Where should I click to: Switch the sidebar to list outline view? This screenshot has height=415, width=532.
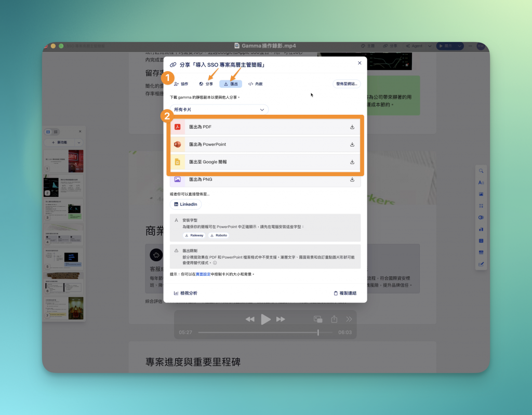tap(56, 131)
